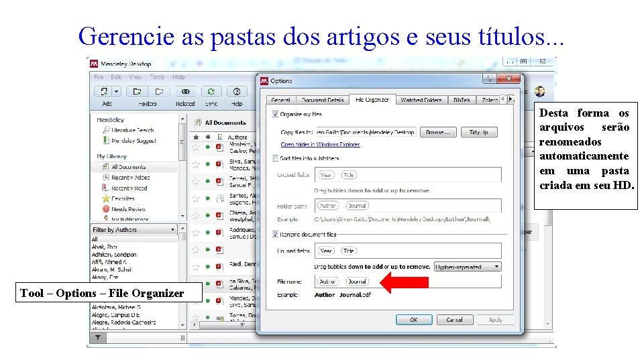Click the Create Folder toolbar icon
644x362 pixels.
137,92
